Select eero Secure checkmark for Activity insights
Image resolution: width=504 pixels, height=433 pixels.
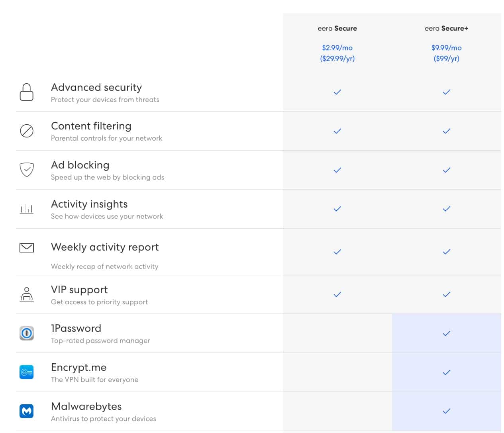point(337,209)
